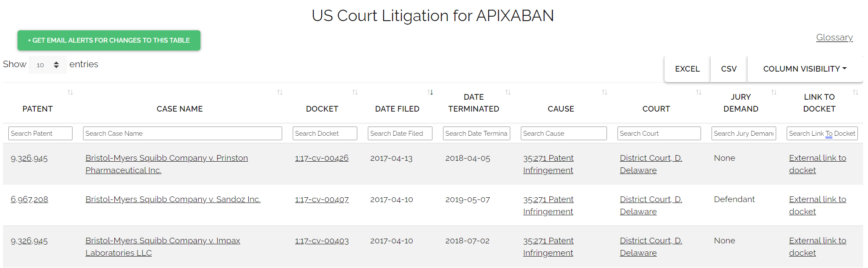Focus the Search Patent input
Viewport: 868px width, 268px height.
(x=40, y=134)
